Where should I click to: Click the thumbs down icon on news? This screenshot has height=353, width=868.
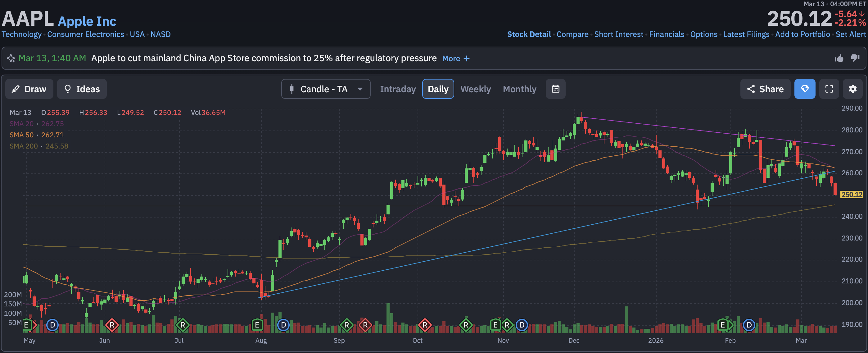(855, 58)
